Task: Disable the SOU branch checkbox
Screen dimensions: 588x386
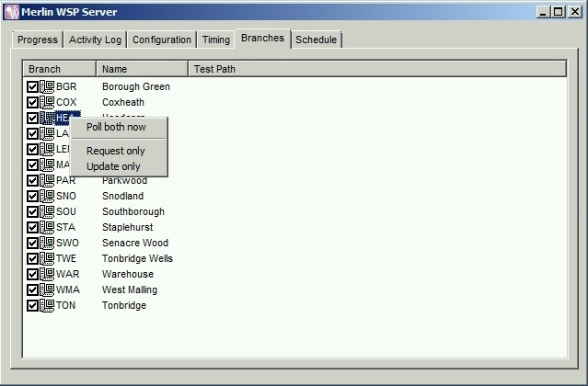Action: (32, 212)
